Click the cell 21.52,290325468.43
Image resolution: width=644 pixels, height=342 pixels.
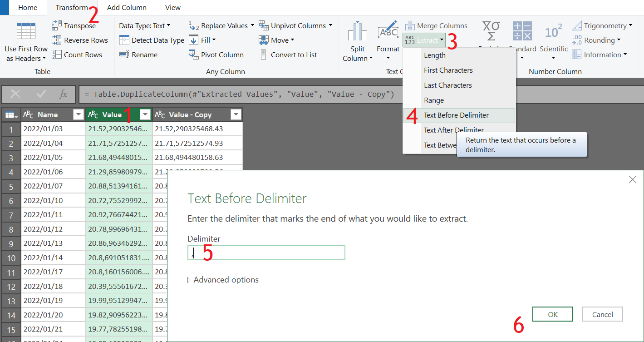point(197,129)
